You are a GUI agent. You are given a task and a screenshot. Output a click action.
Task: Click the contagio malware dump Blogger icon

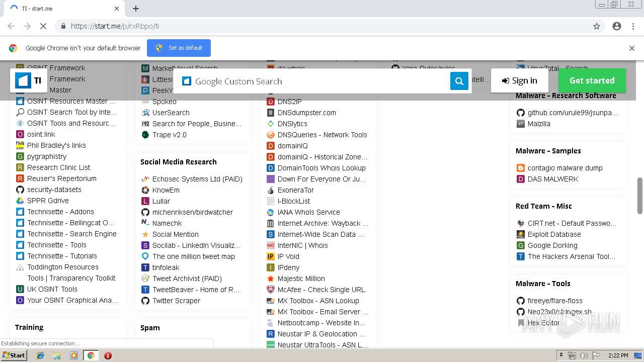click(521, 168)
